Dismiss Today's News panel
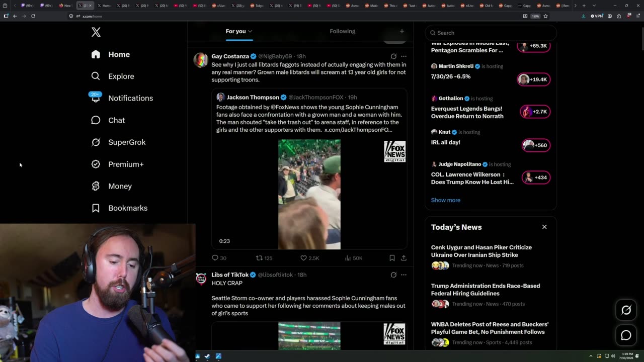 click(544, 227)
